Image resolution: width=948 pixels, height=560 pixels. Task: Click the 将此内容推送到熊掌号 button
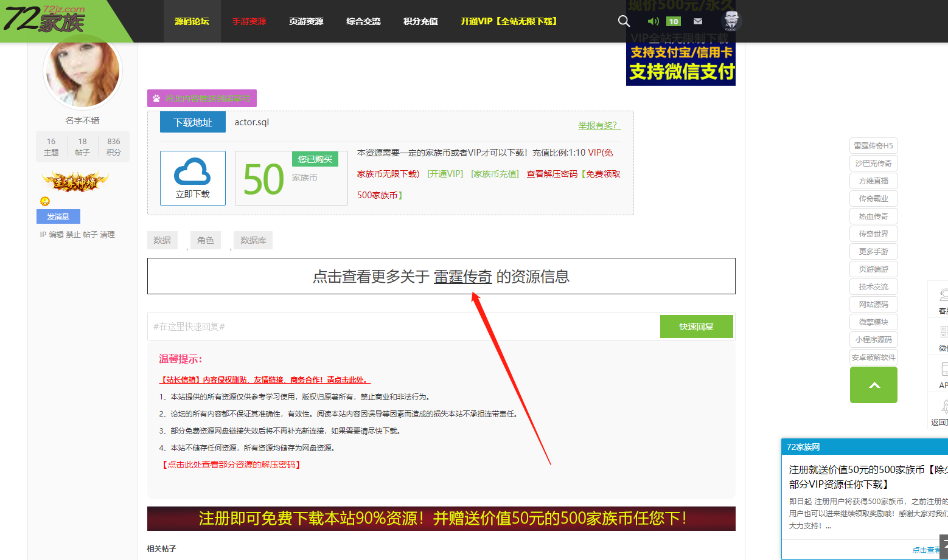click(202, 99)
